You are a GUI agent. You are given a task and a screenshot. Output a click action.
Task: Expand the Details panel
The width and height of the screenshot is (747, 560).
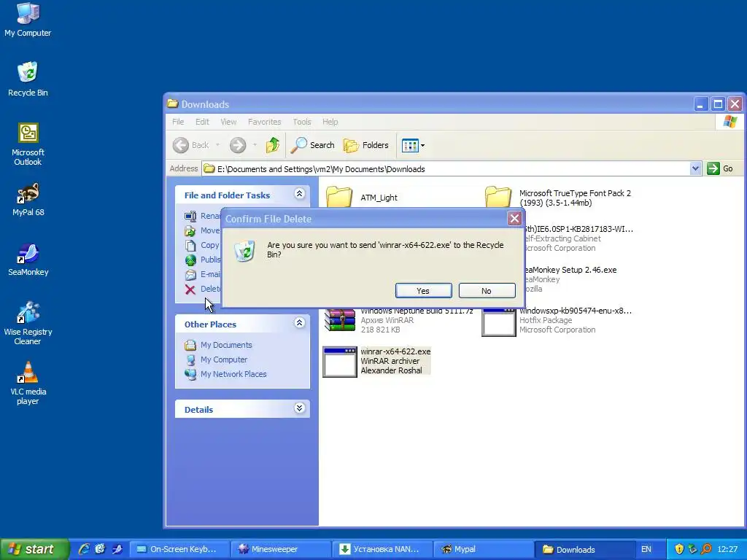(299, 408)
